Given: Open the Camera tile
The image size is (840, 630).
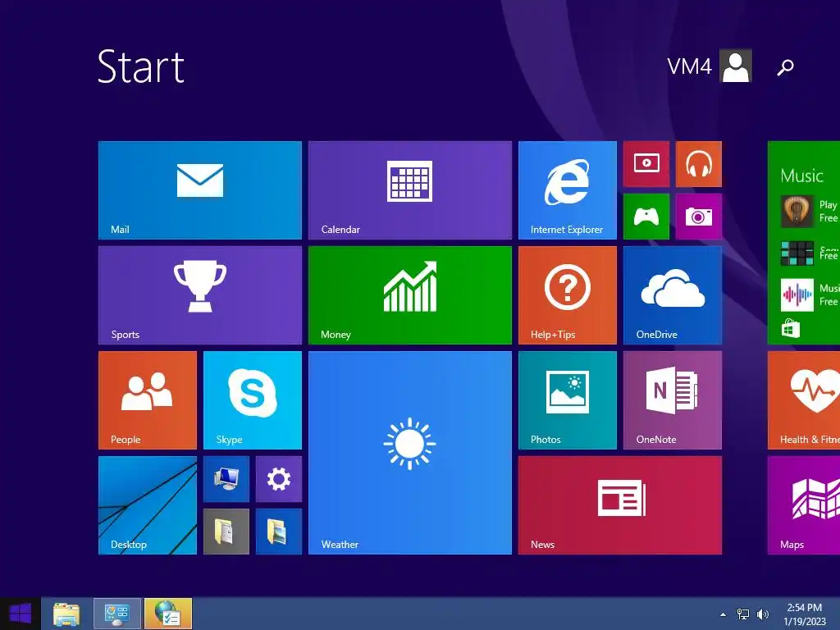Looking at the screenshot, I should click(699, 217).
